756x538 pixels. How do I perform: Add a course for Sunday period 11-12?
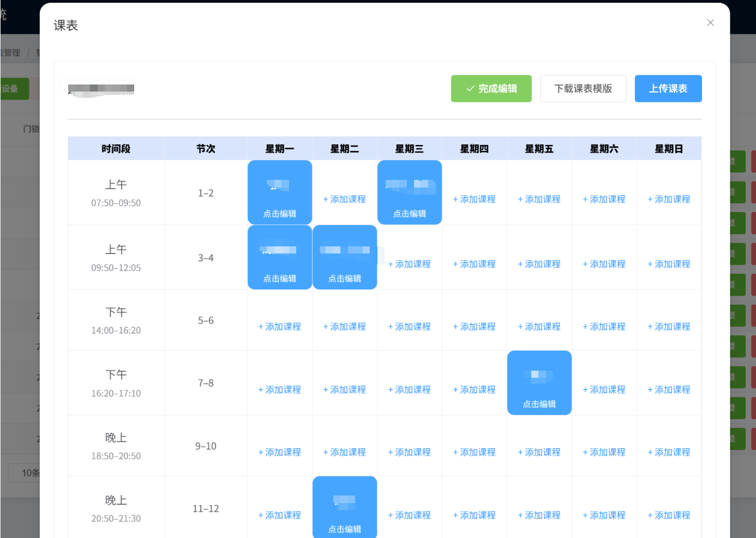click(x=669, y=516)
